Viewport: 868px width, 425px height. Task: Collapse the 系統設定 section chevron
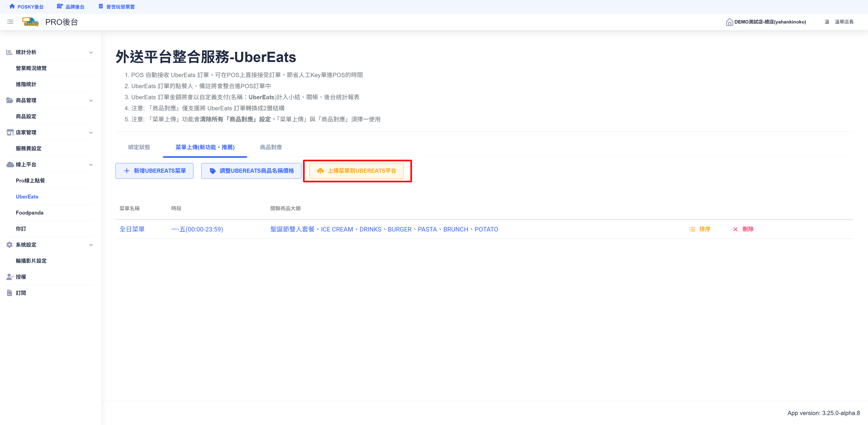pos(91,245)
